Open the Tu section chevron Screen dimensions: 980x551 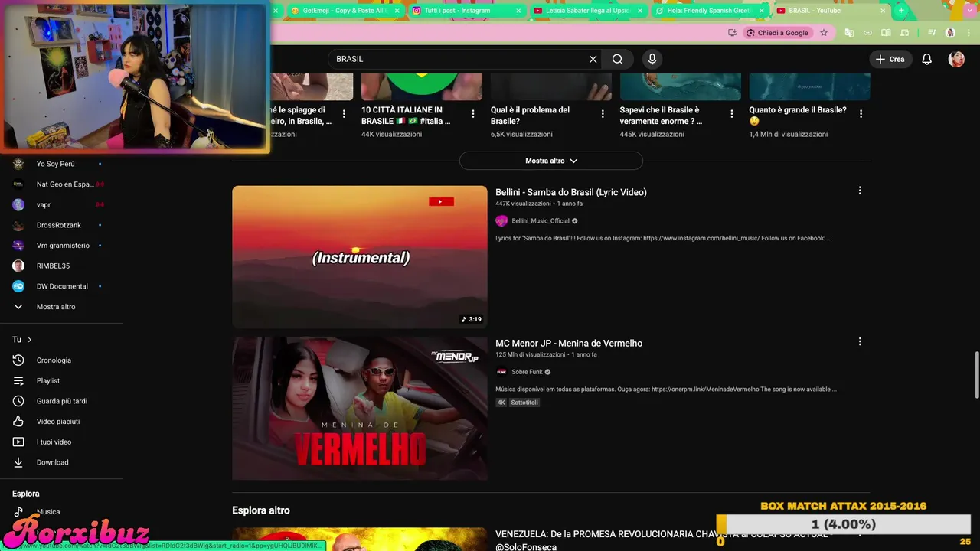[30, 340]
